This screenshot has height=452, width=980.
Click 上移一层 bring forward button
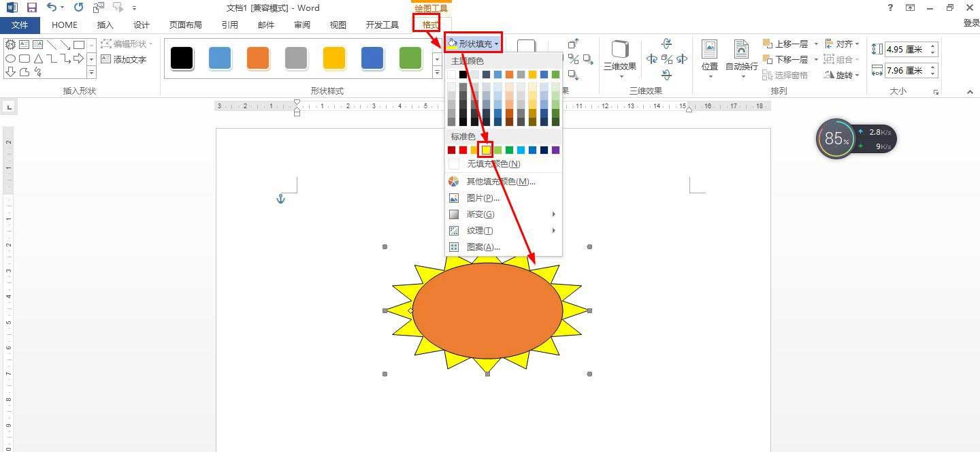[786, 44]
